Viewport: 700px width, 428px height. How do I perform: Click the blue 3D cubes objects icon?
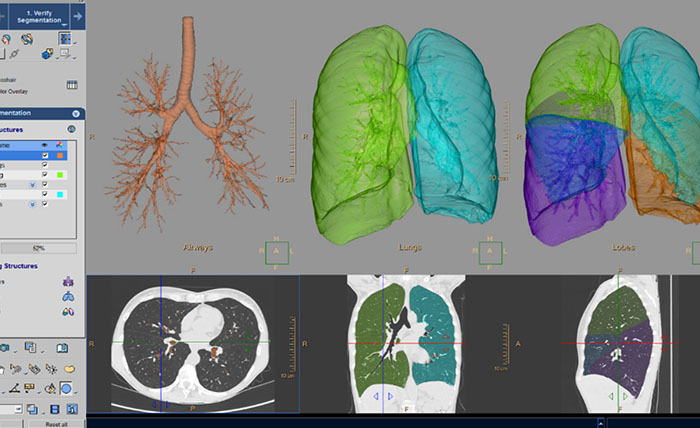(x=47, y=54)
